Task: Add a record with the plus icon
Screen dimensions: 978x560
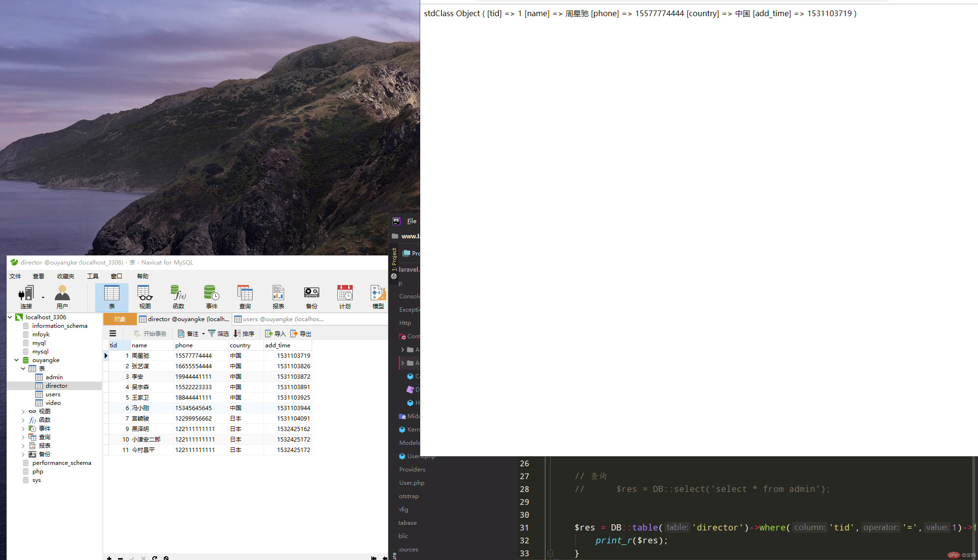Action: point(109,558)
